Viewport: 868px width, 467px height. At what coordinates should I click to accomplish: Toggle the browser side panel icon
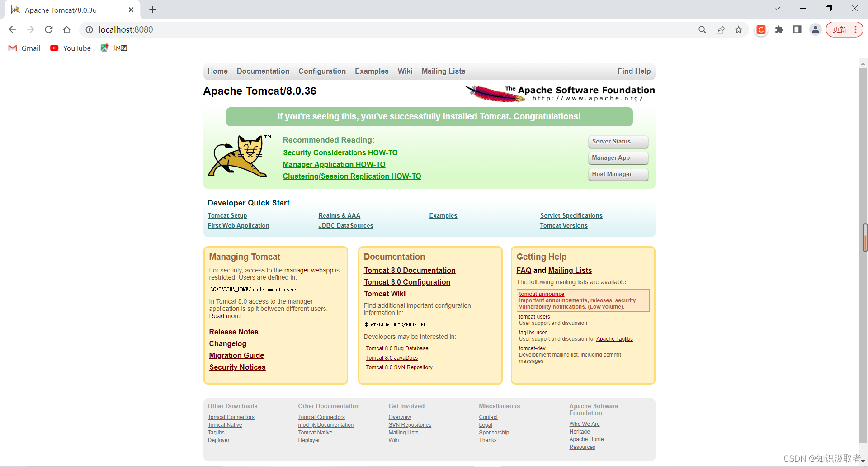pos(797,29)
